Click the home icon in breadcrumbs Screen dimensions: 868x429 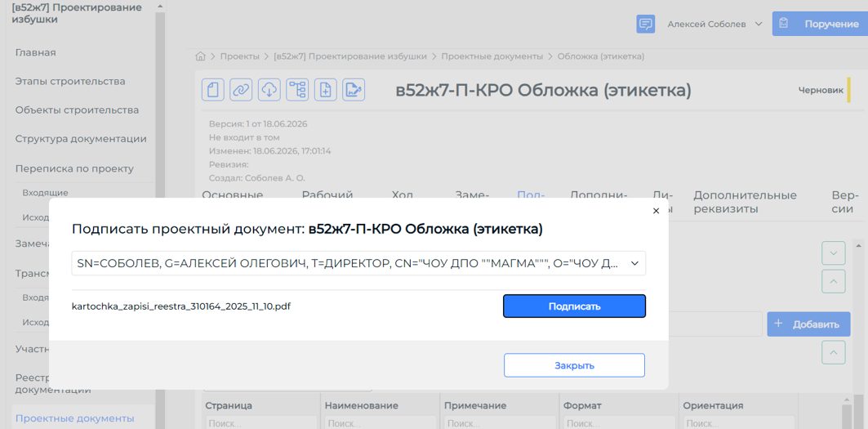point(201,56)
